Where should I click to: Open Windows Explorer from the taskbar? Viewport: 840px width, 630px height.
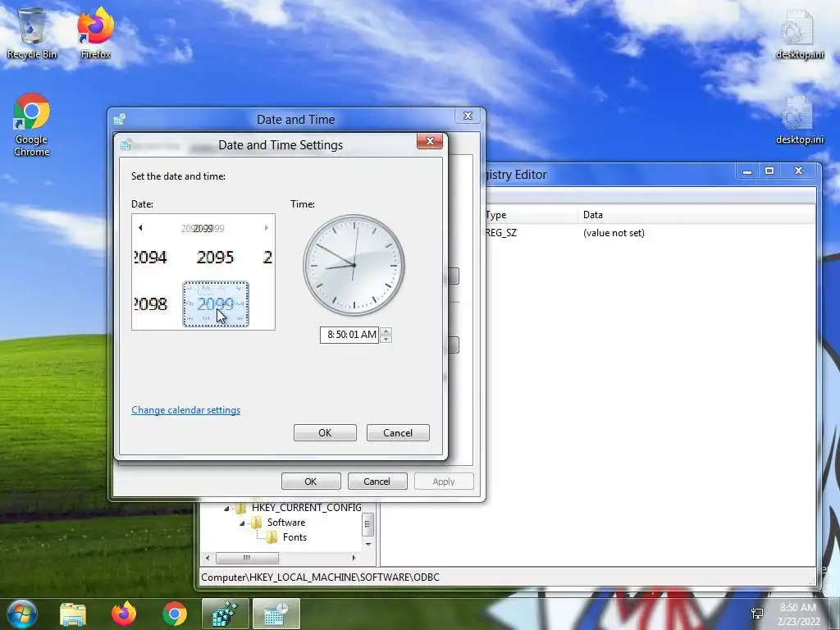click(x=73, y=614)
